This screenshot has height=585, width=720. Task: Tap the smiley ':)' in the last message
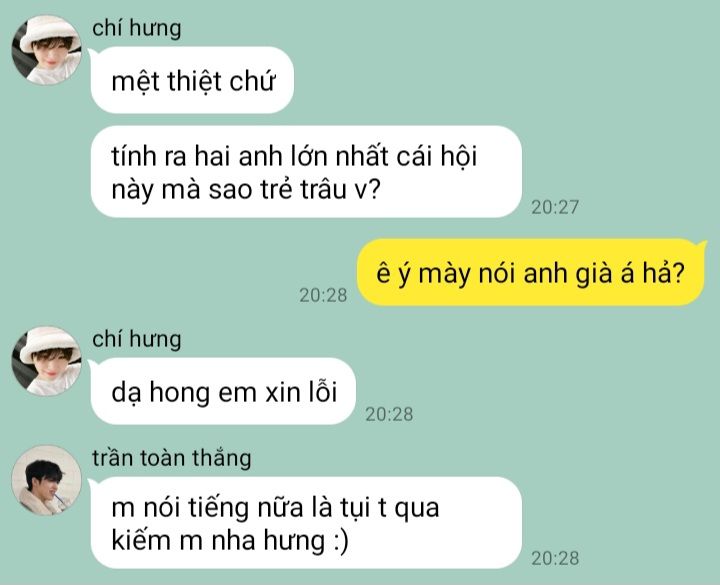340,541
